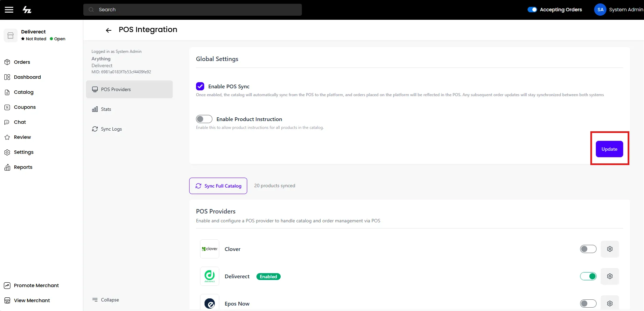Click the Deliverect store icon in sidebar
This screenshot has height=311, width=644.
click(x=11, y=35)
